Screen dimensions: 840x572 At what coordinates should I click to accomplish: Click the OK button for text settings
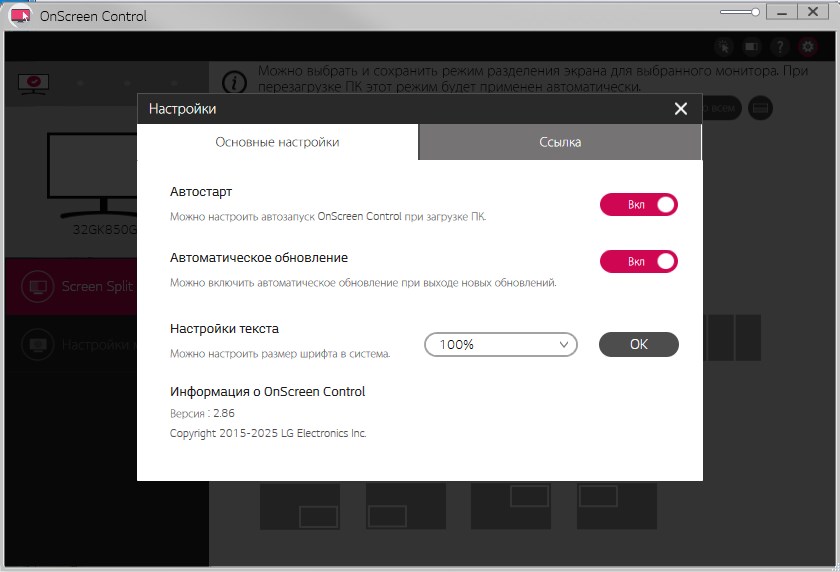click(x=639, y=344)
